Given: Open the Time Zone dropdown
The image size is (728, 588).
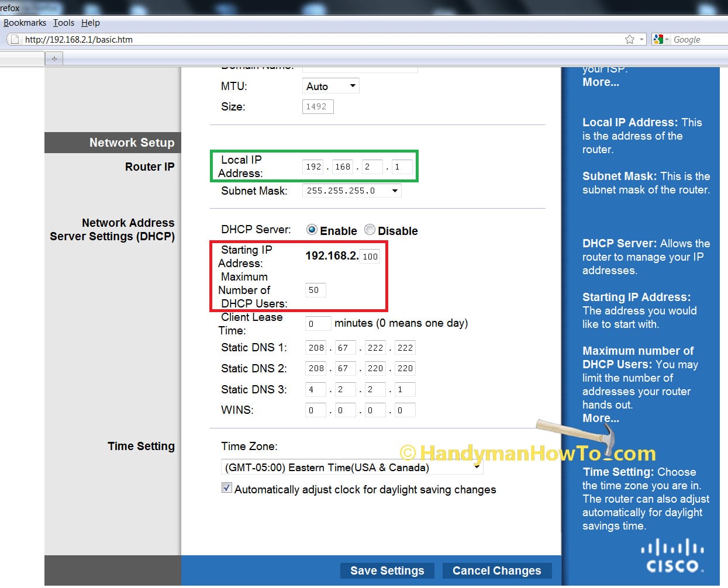Looking at the screenshot, I should [351, 467].
